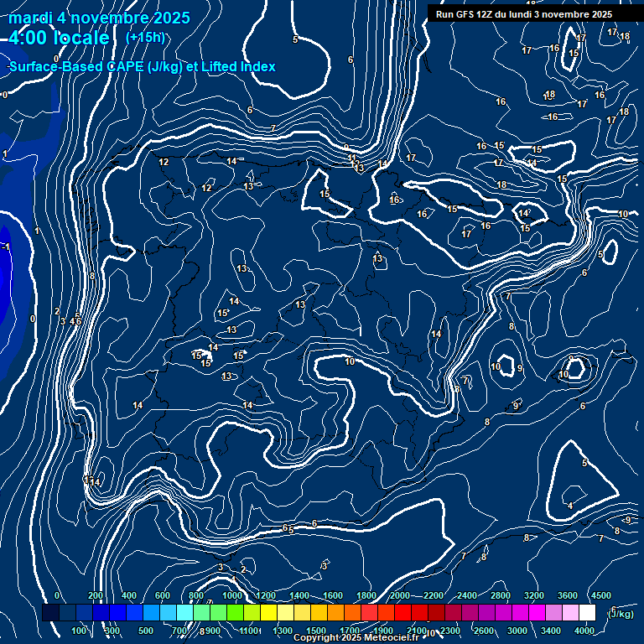Pick the white swatch between 4000 and 4500

point(587,612)
